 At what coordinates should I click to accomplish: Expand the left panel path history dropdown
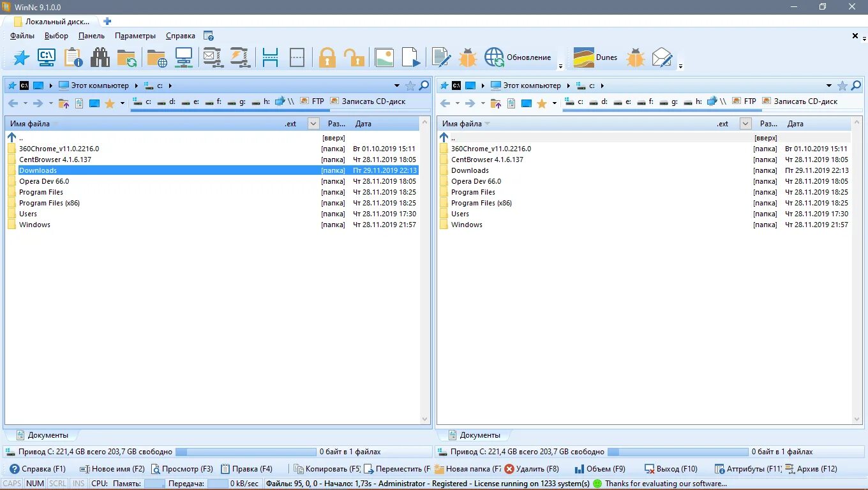click(x=397, y=85)
